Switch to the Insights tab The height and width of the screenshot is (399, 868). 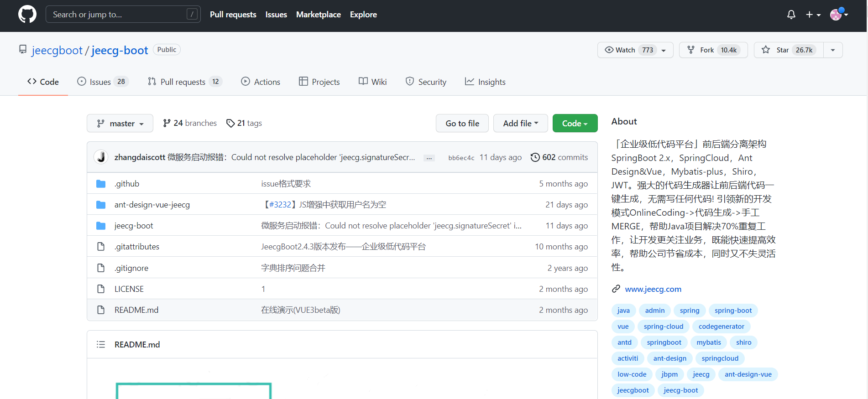485,82
